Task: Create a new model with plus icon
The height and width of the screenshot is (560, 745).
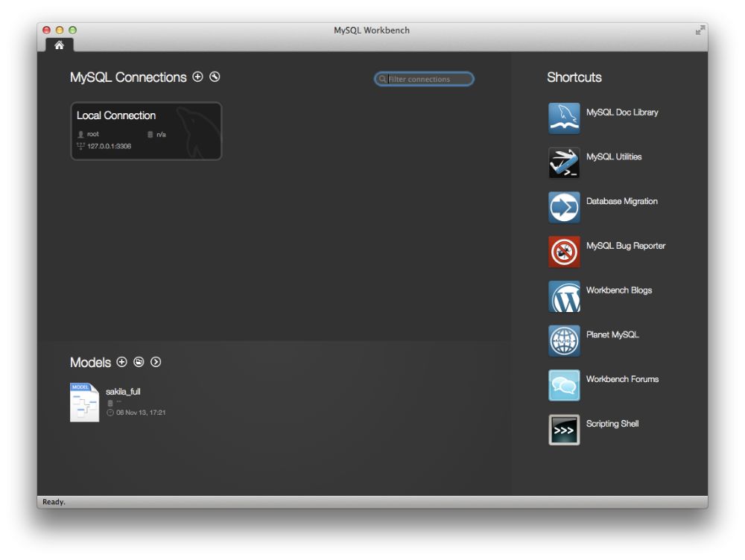Action: point(121,362)
